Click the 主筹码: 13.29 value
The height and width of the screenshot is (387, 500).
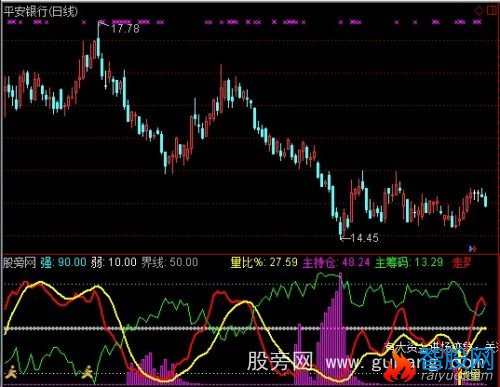coord(409,263)
